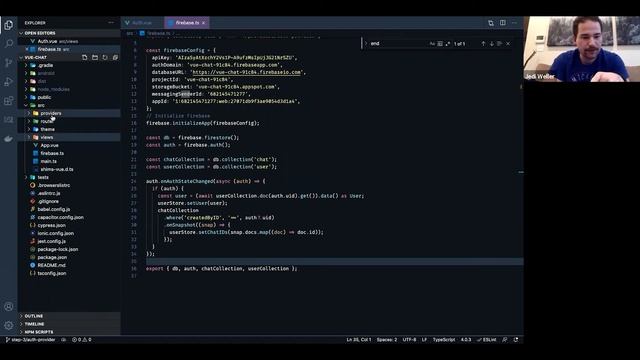Collapse the src folder
The image size is (640, 360).
[x=41, y=105]
